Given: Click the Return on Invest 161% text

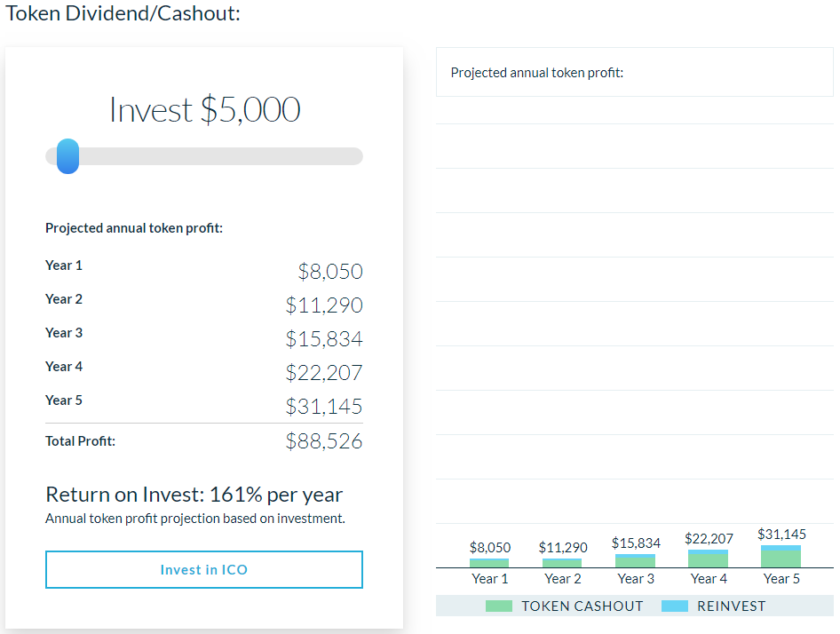Looking at the screenshot, I should 194,495.
